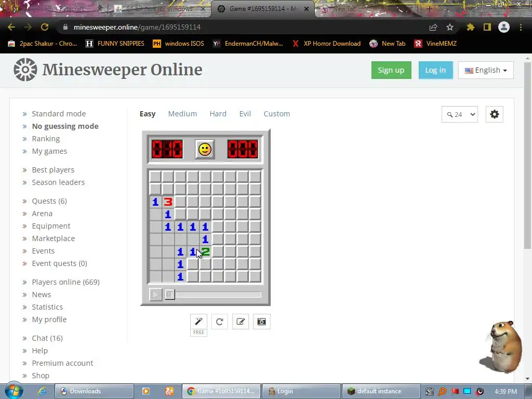Open a new browser tab with the plus icon
The height and width of the screenshot is (399, 532).
click(429, 9)
